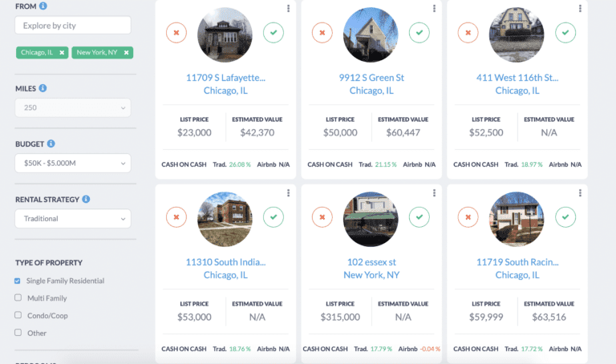Open the 11310 South Indiana listing link
Image resolution: width=616 pixels, height=364 pixels.
click(225, 262)
